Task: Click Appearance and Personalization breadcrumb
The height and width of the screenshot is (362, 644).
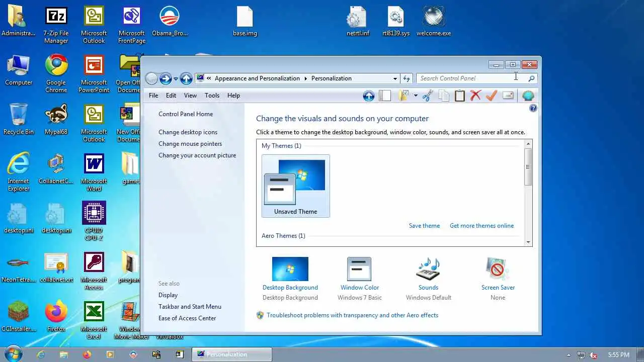Action: coord(257,78)
